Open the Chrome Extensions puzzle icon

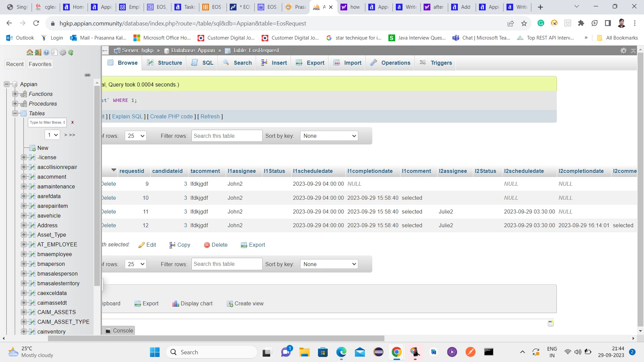point(581,23)
